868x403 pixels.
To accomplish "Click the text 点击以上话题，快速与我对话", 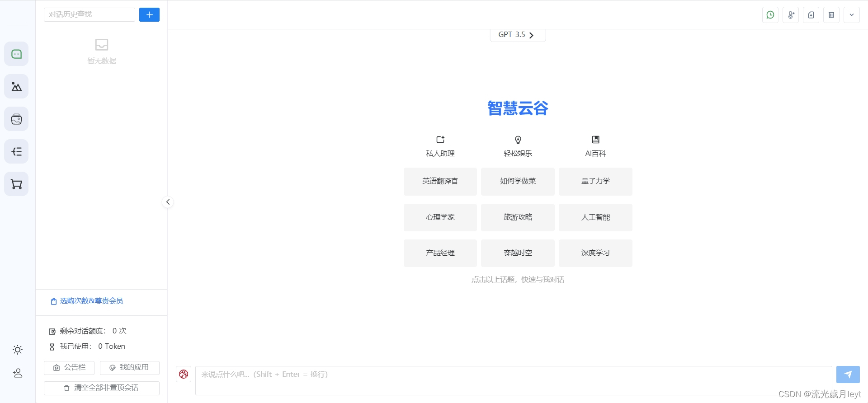I will pos(518,280).
